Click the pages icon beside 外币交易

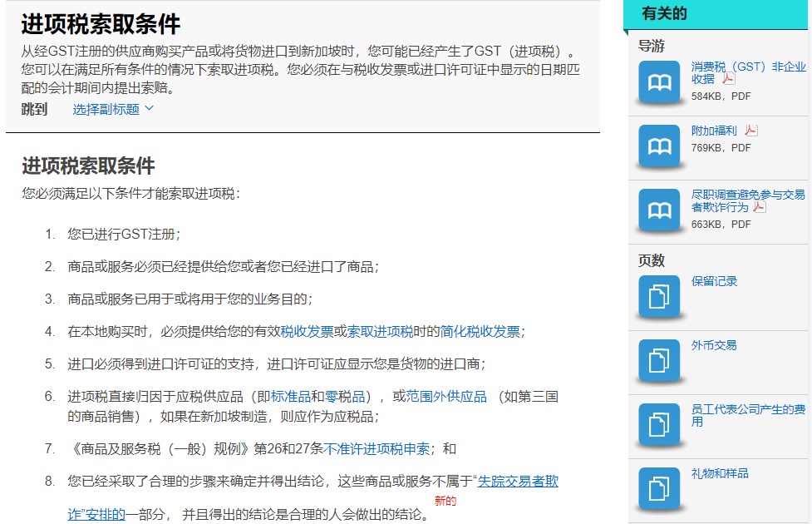click(x=659, y=359)
